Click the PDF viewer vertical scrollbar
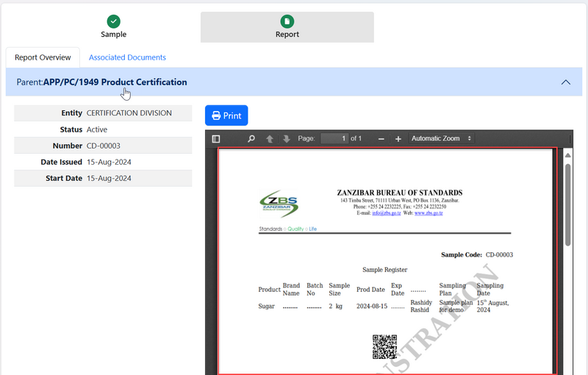588x375 pixels. [x=567, y=206]
